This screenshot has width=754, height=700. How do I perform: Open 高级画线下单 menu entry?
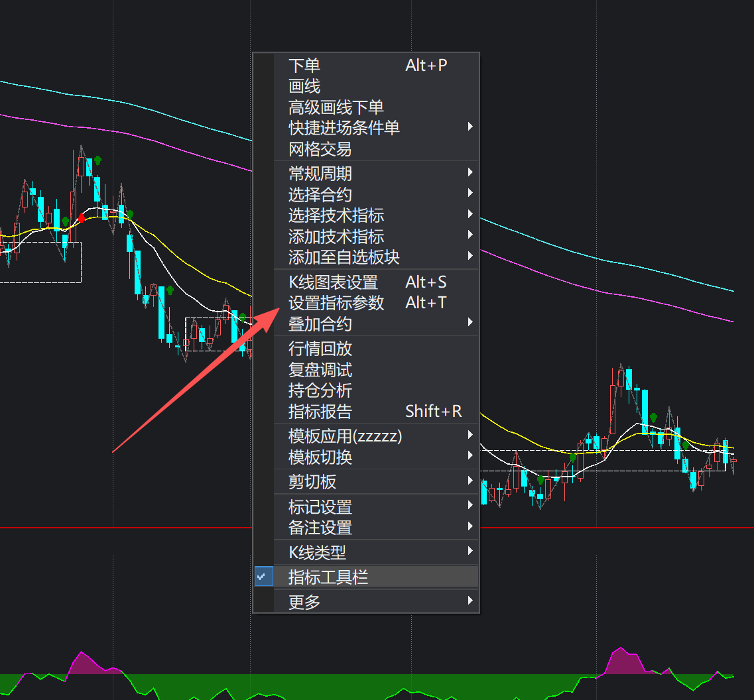[x=336, y=107]
